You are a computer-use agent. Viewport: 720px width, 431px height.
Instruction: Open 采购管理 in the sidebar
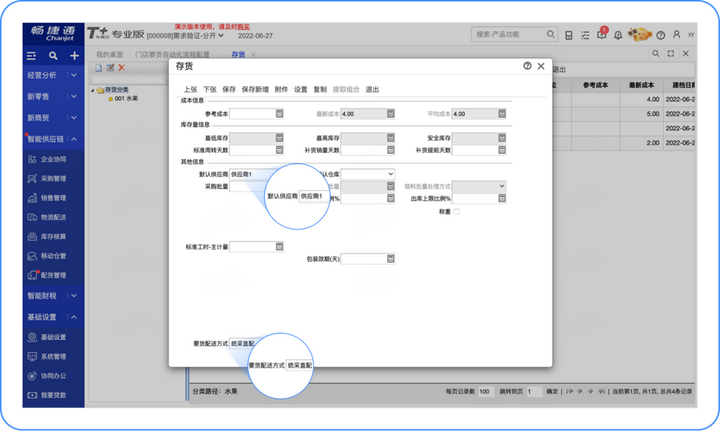click(x=53, y=179)
